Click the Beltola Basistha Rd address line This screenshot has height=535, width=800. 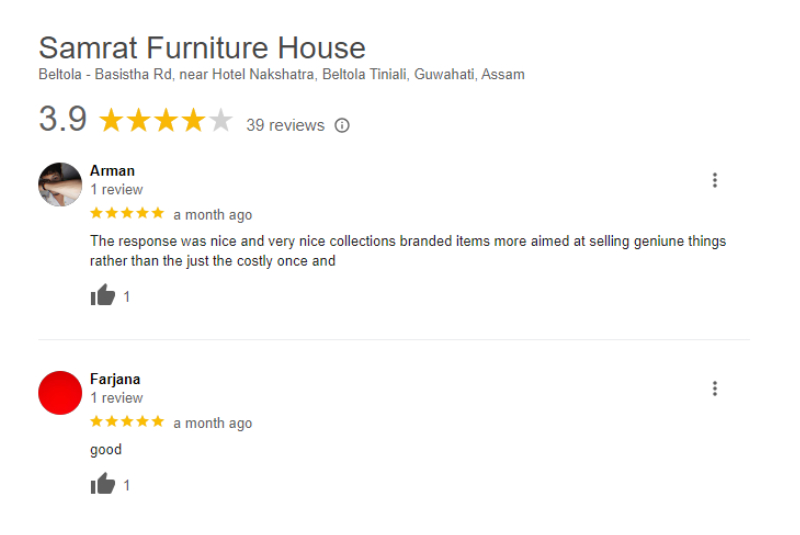point(282,74)
